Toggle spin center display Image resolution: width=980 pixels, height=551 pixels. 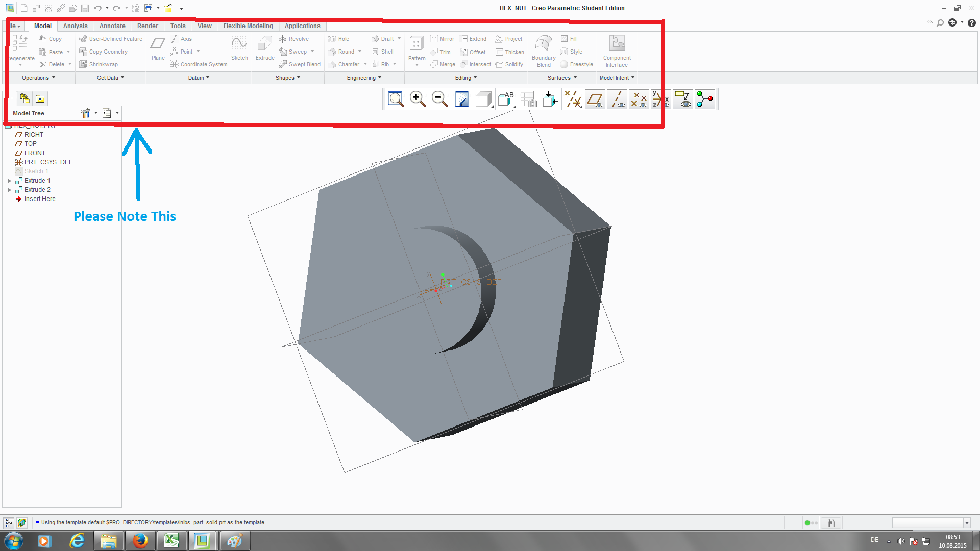pyautogui.click(x=705, y=99)
